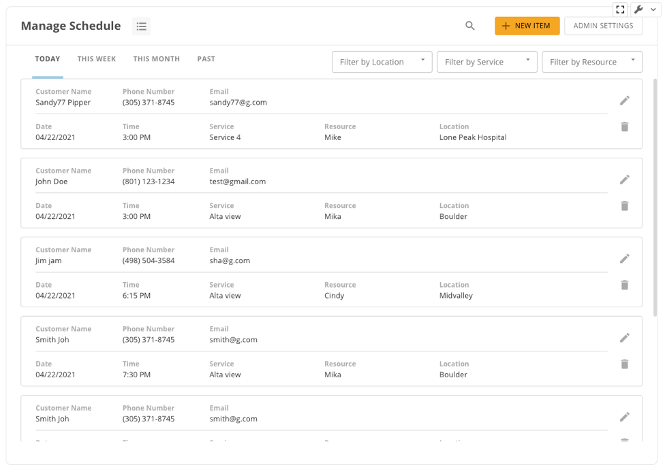This screenshot has height=466, width=666.
Task: Open Filter by Service dropdown
Action: point(487,62)
